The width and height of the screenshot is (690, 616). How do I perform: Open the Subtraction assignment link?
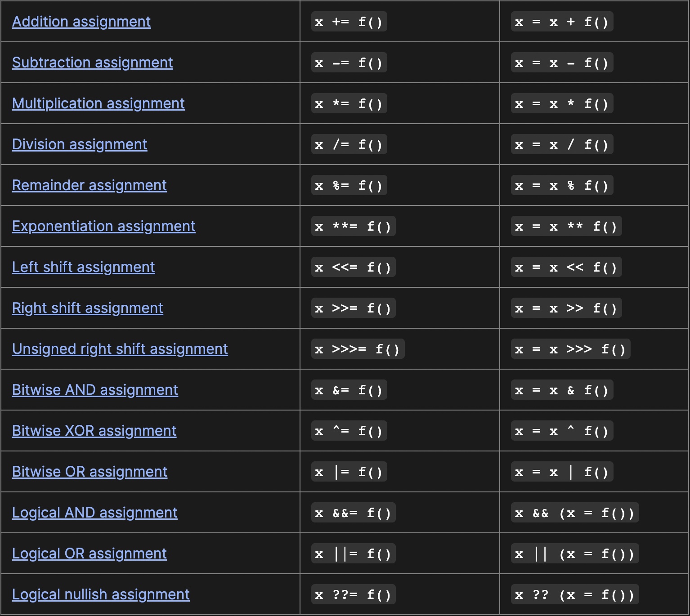tap(92, 62)
